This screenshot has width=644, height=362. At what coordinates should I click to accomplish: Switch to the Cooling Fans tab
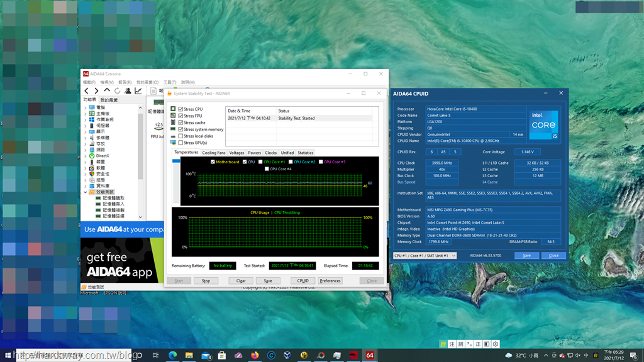click(214, 153)
